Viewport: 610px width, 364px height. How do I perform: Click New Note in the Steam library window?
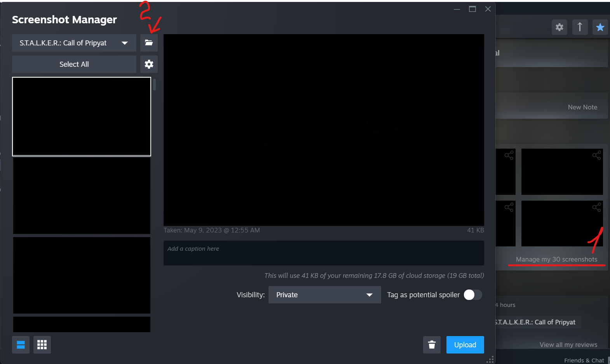click(x=582, y=107)
